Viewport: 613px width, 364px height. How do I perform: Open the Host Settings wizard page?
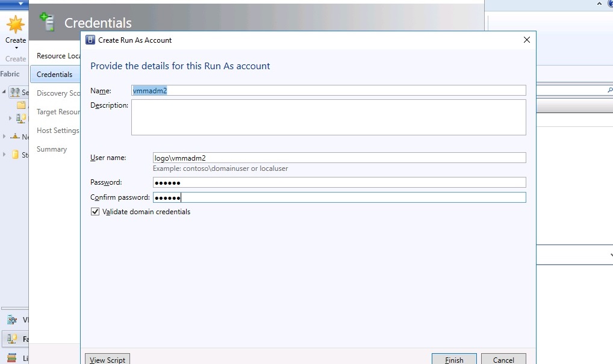(58, 131)
